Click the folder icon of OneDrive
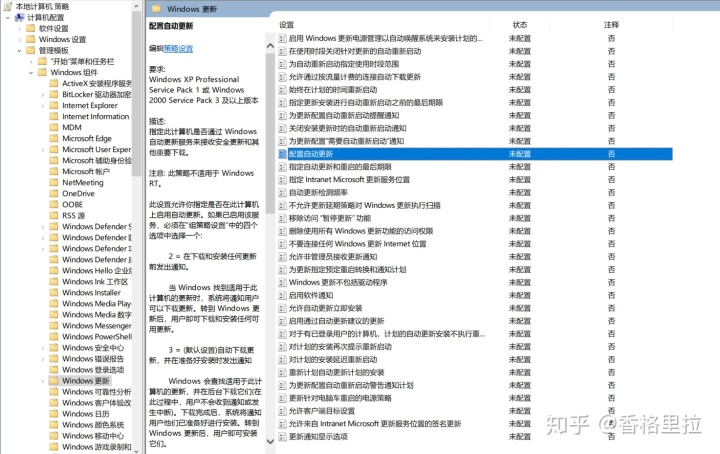The height and width of the screenshot is (454, 720). (54, 194)
